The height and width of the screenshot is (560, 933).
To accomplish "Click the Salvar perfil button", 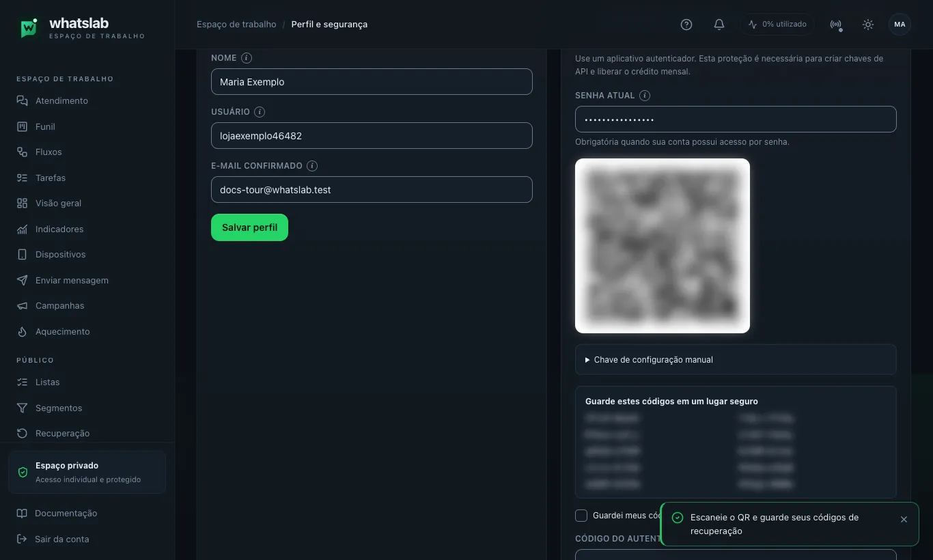I will 249,227.
